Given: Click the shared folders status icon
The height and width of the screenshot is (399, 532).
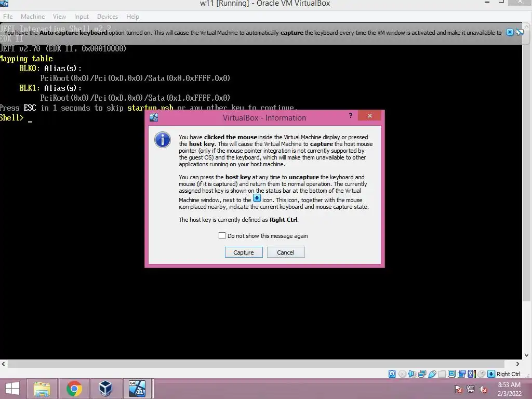Looking at the screenshot, I should click(x=442, y=374).
